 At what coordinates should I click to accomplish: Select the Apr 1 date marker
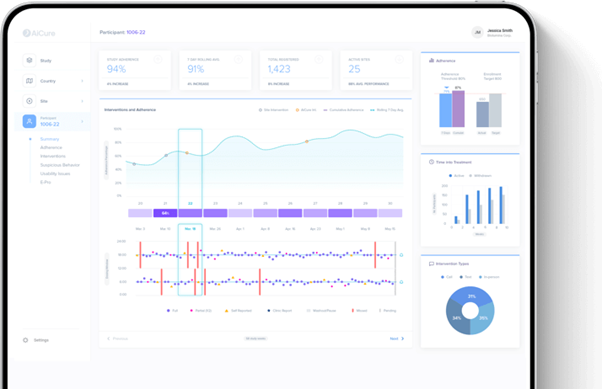click(x=240, y=229)
